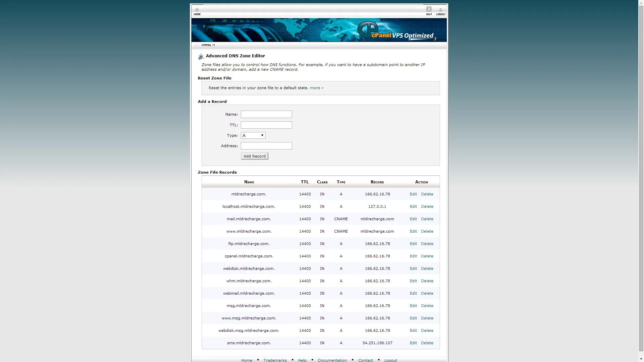Click the Advanced DNS Zone Editor icon
This screenshot has height=362, width=644.
[x=201, y=56]
